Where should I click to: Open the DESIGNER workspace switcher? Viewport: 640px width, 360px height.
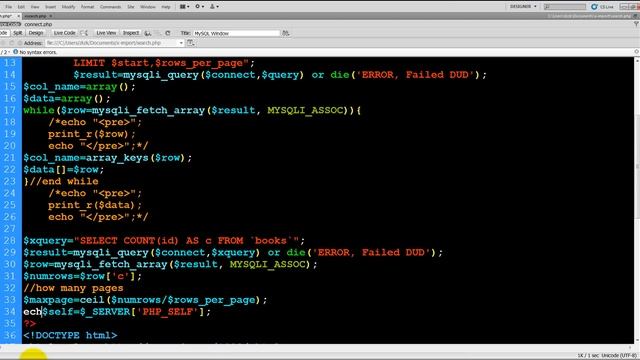(523, 7)
